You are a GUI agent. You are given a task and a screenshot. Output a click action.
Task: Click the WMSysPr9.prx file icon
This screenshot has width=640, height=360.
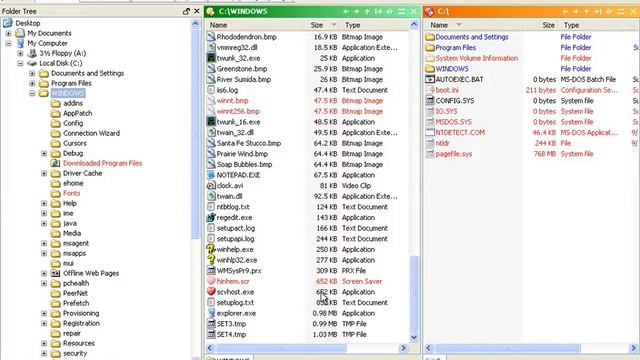[211, 271]
